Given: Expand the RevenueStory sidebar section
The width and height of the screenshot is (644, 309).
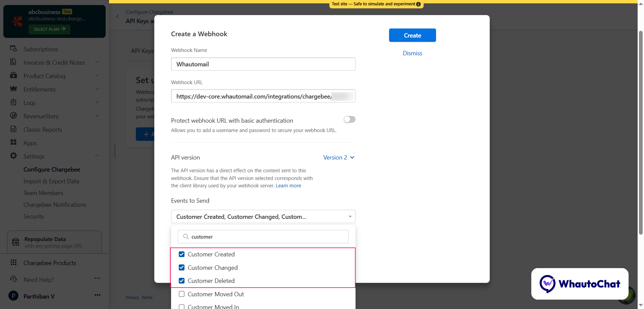Looking at the screenshot, I should click(x=97, y=116).
